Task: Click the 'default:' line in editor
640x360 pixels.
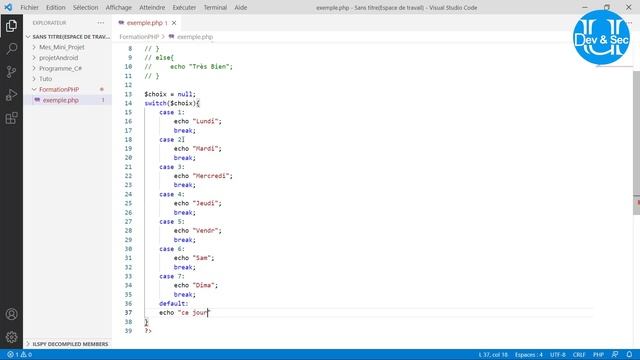Action: (x=173, y=304)
